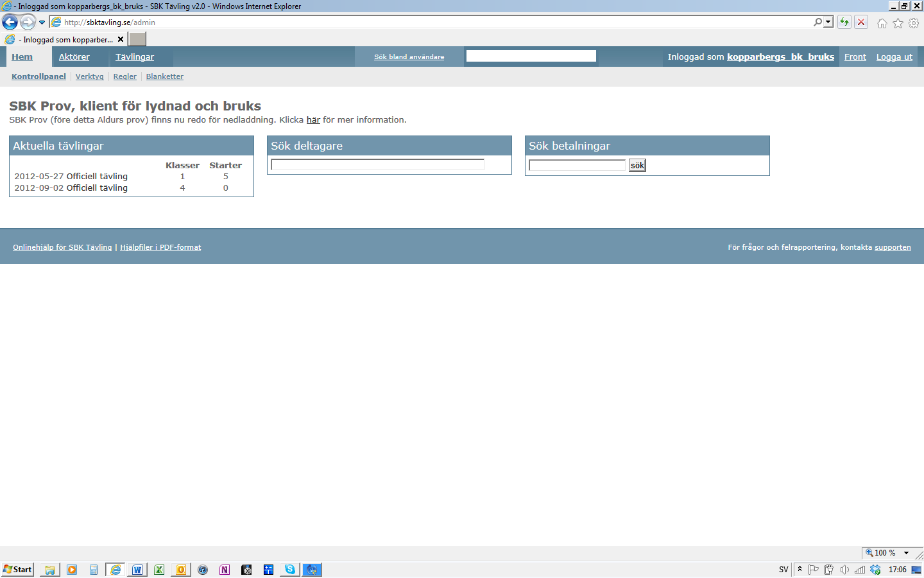Select the Verktyg submenu item
The height and width of the screenshot is (578, 924).
tap(89, 76)
